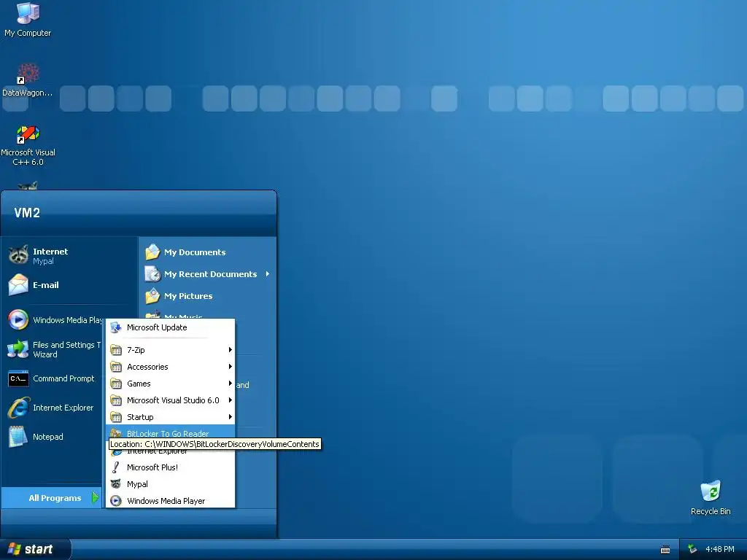Click the 7-Zip folder icon
The width and height of the screenshot is (747, 560).
[116, 350]
